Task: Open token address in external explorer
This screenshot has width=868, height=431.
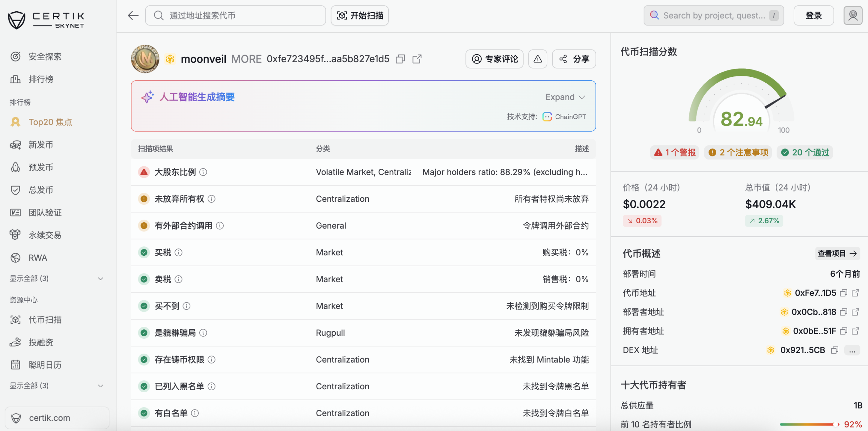Action: point(417,59)
